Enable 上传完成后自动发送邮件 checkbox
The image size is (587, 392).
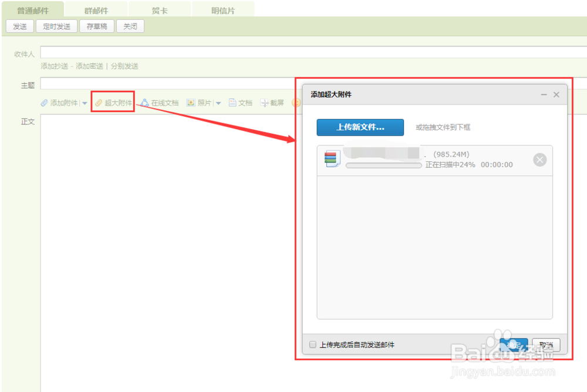313,344
